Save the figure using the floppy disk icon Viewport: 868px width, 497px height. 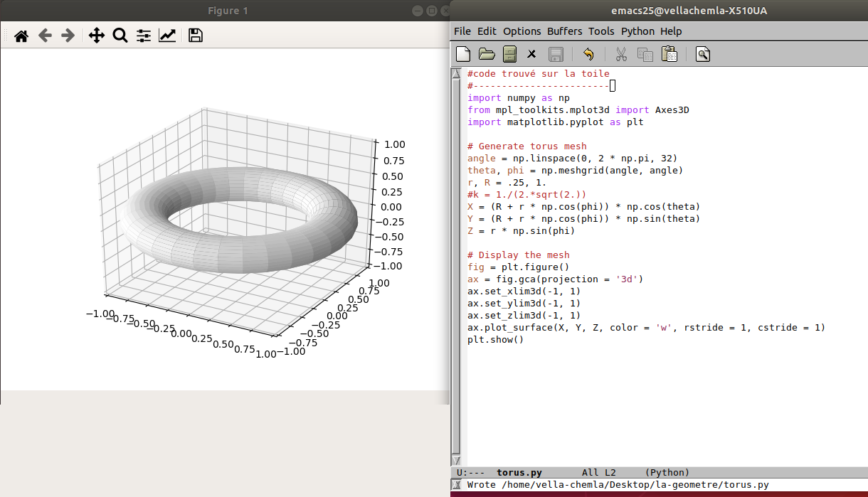[196, 36]
